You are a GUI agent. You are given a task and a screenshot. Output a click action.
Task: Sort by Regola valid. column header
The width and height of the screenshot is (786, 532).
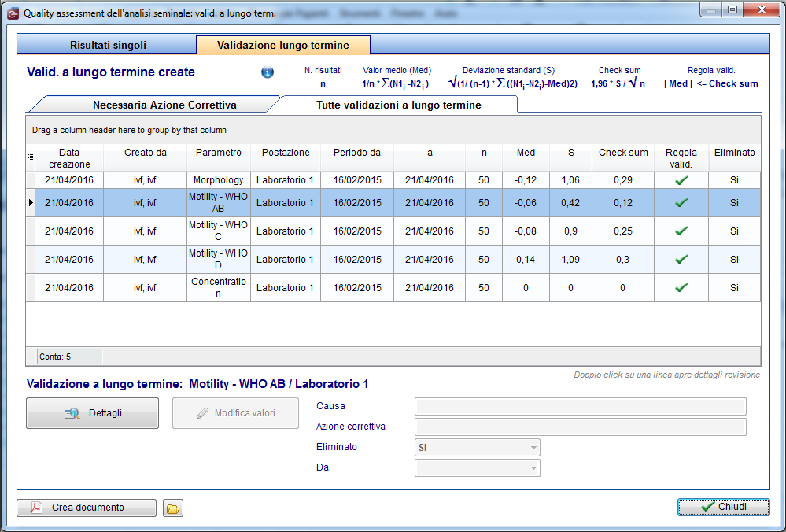pyautogui.click(x=681, y=158)
